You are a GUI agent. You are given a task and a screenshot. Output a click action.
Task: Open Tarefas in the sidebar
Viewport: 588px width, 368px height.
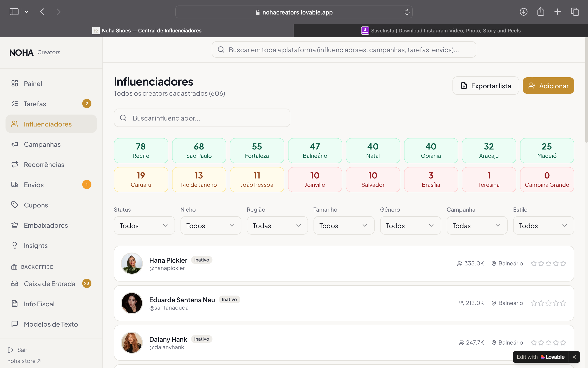tap(51, 104)
